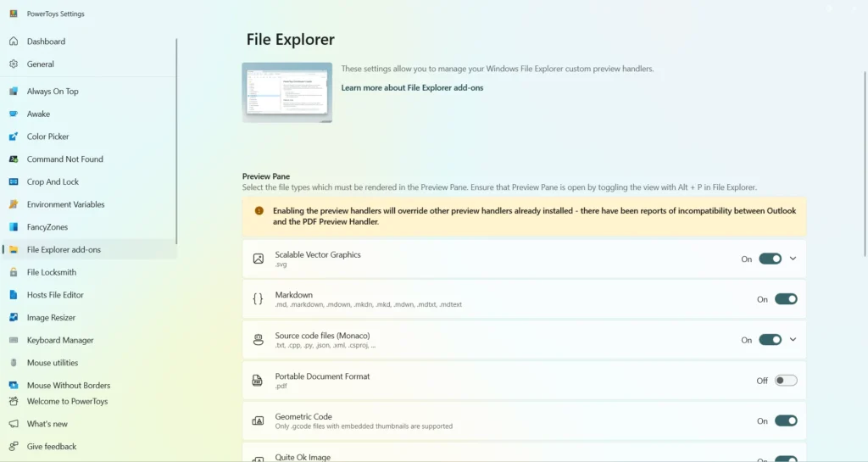Click the Always On Top icon
Viewport: 868px width, 462px height.
click(x=14, y=92)
